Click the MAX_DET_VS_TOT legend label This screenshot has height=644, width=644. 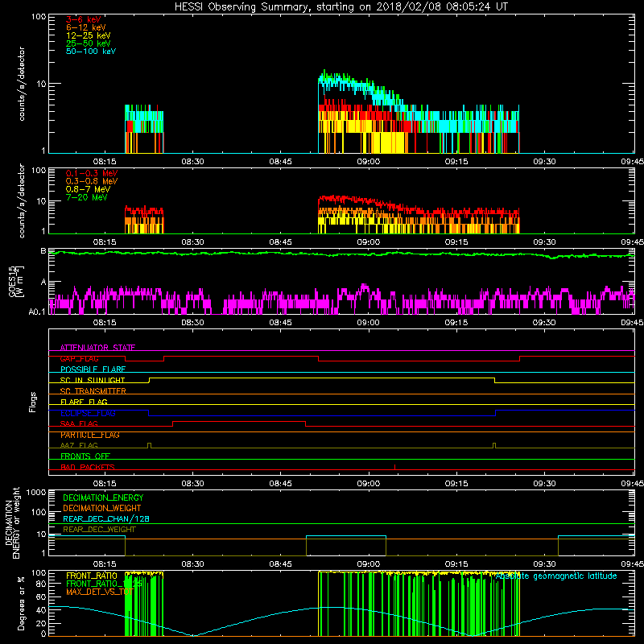(x=99, y=592)
